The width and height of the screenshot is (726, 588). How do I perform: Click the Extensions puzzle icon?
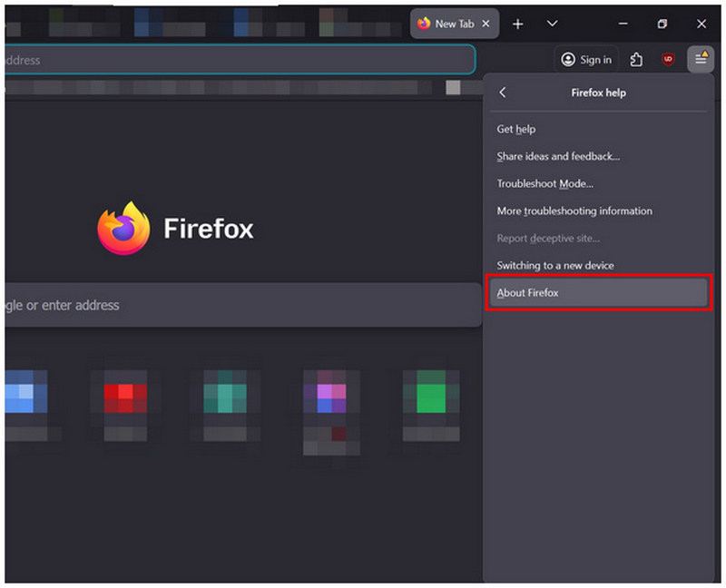pyautogui.click(x=636, y=59)
